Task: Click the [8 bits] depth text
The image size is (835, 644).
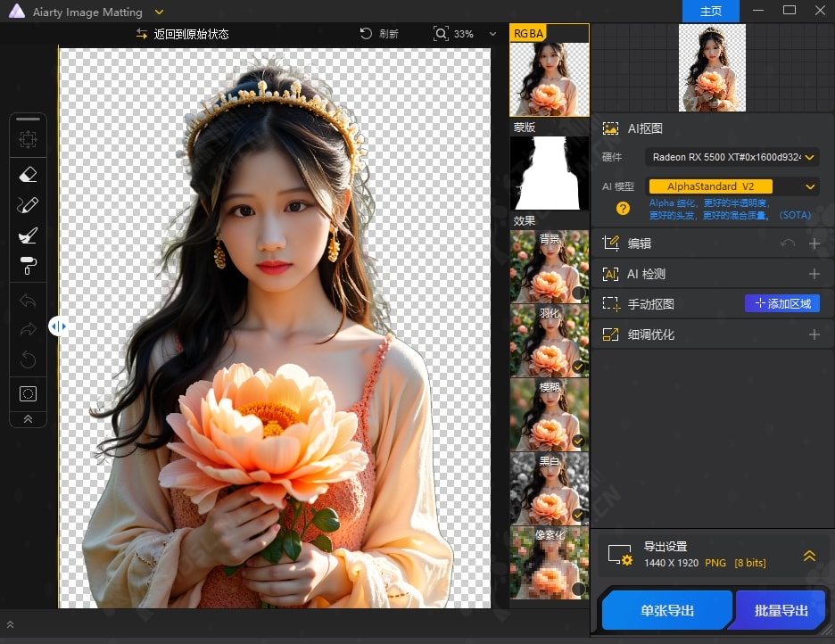Action: pyautogui.click(x=749, y=563)
